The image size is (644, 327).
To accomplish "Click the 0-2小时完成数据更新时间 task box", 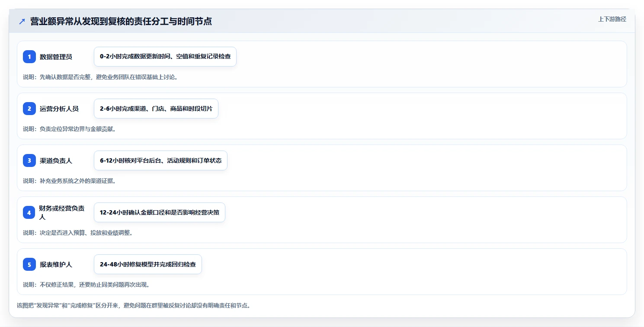I will pyautogui.click(x=165, y=57).
